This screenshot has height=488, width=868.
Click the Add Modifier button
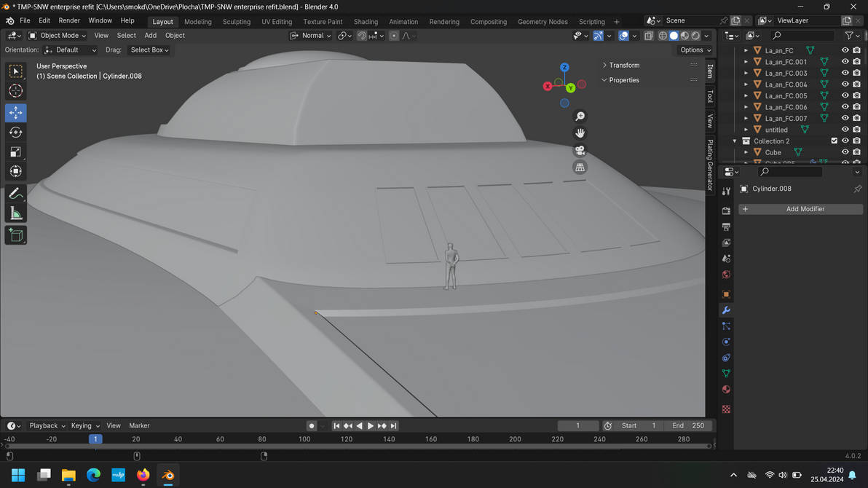point(800,209)
